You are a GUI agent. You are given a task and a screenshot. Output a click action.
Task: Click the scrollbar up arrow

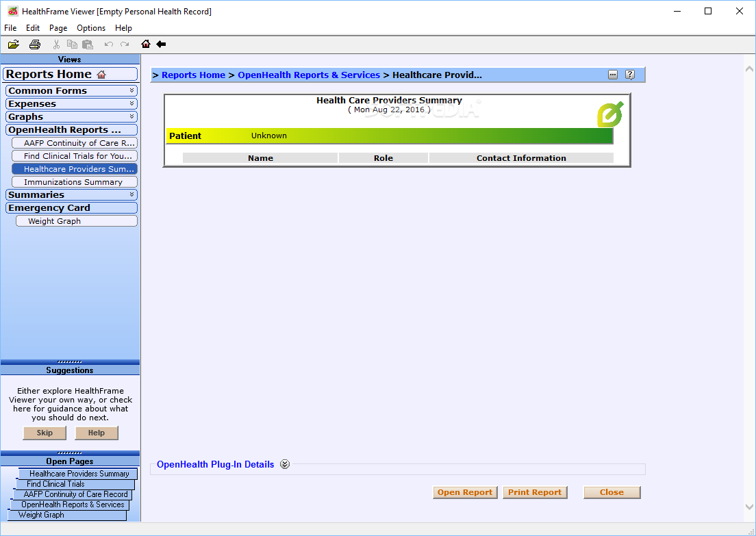point(749,69)
